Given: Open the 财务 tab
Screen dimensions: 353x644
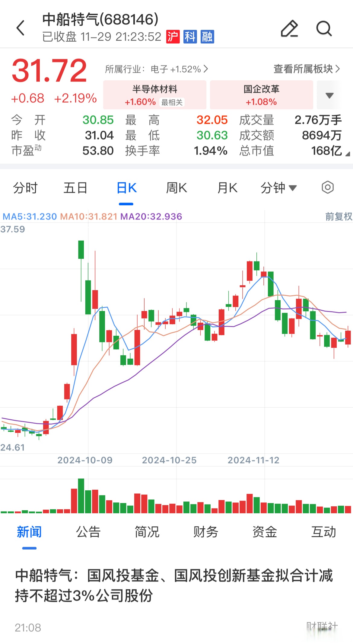Looking at the screenshot, I should (x=205, y=532).
